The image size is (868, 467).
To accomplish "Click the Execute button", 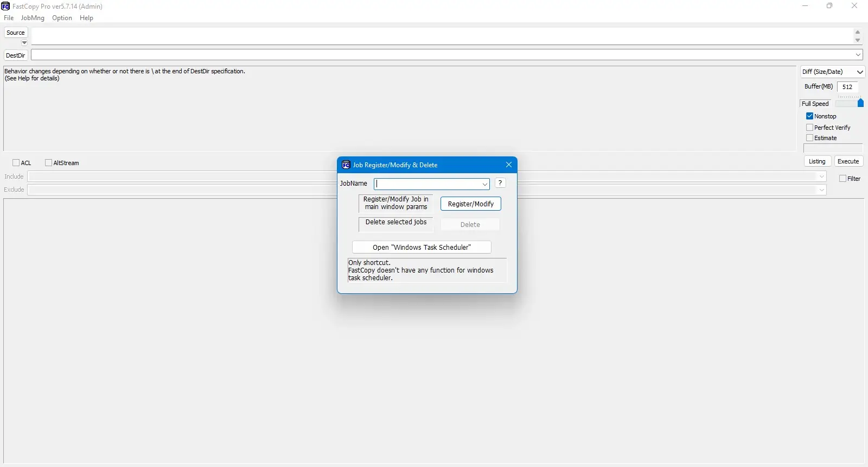I will [848, 161].
